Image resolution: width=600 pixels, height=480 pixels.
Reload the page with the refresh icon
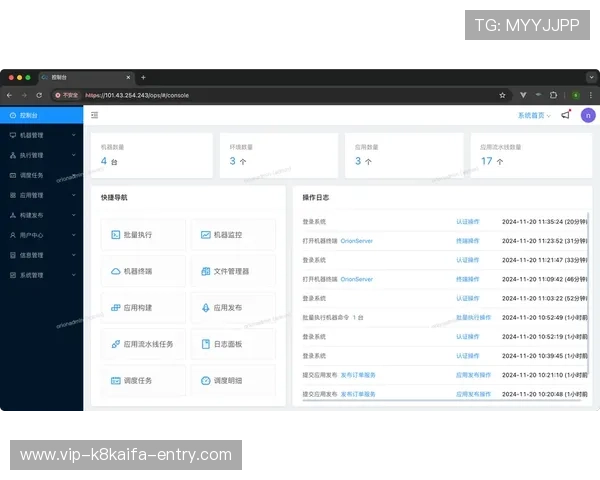(x=39, y=95)
